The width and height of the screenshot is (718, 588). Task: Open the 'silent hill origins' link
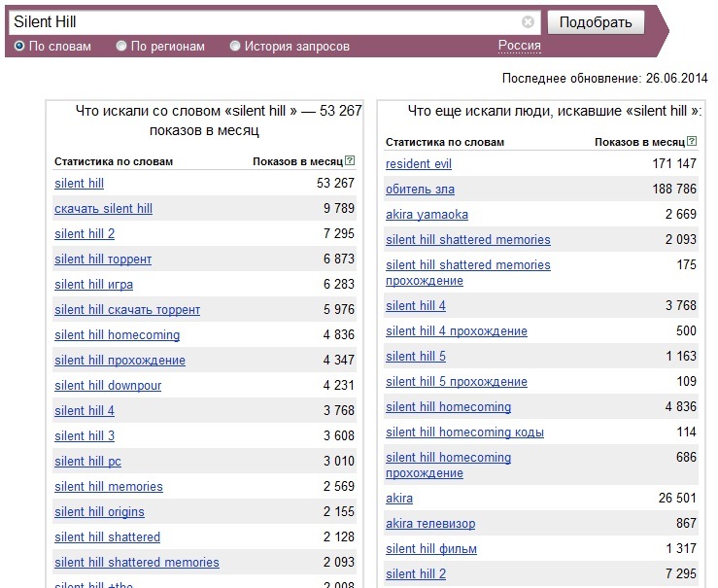[x=99, y=512]
